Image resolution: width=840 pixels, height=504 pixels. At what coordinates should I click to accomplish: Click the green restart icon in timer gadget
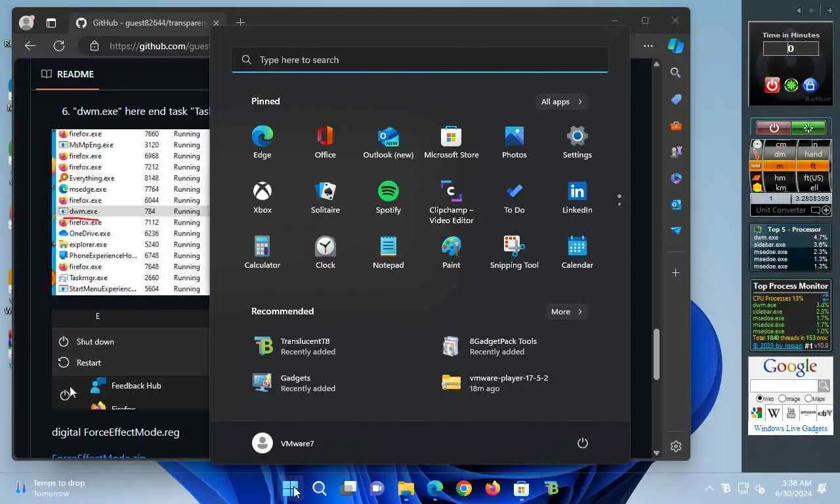tap(791, 85)
